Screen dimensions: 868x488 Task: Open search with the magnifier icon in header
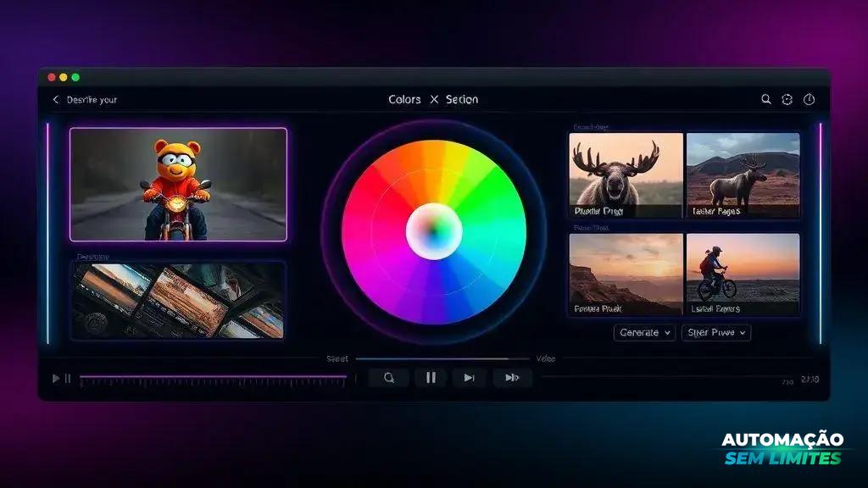point(766,99)
